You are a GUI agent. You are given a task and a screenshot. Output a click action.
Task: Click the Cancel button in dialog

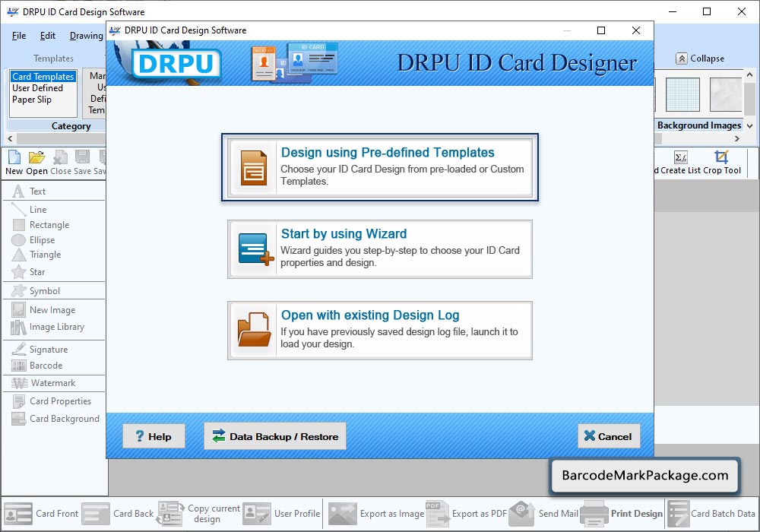pos(609,436)
